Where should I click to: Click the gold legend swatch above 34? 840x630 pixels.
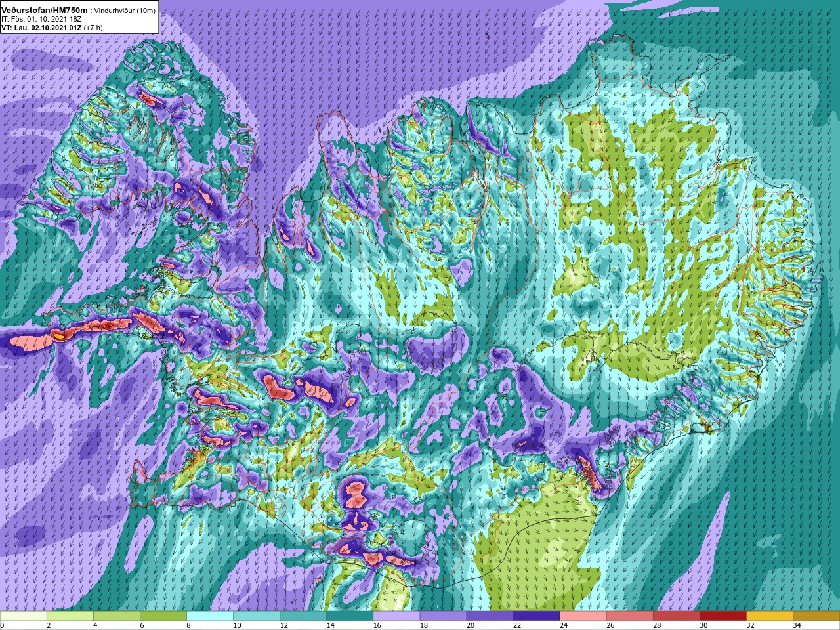816,616
